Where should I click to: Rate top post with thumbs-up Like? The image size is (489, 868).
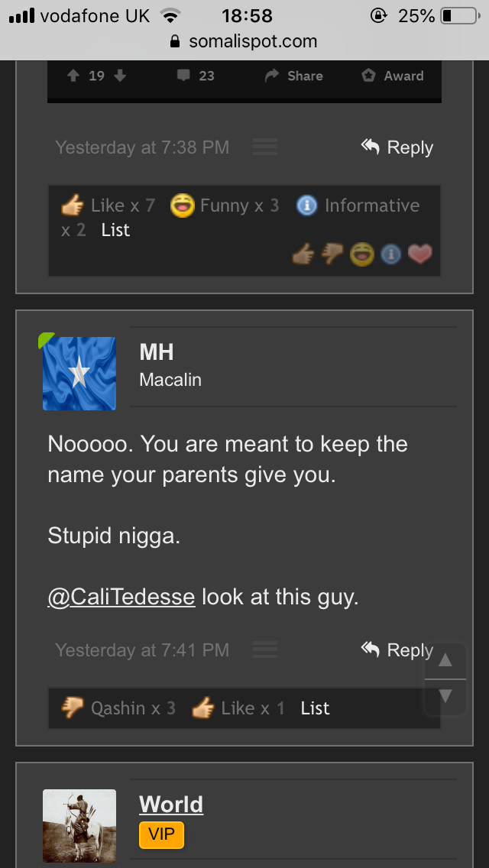[303, 254]
